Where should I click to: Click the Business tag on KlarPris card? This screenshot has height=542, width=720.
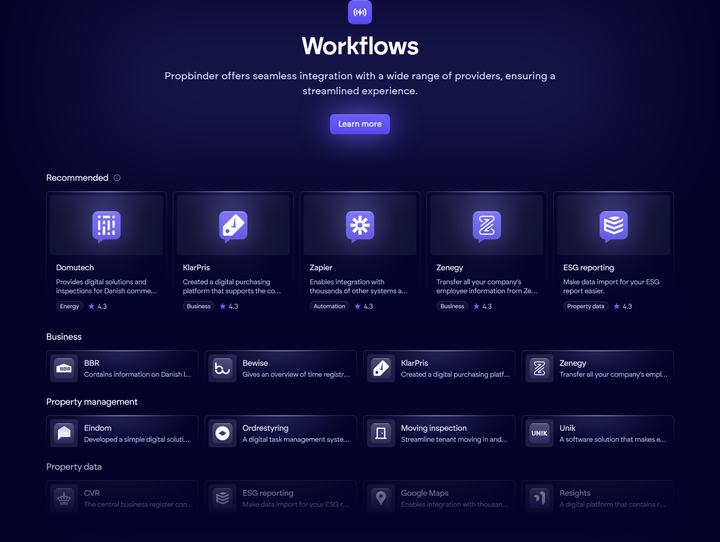[x=198, y=306]
